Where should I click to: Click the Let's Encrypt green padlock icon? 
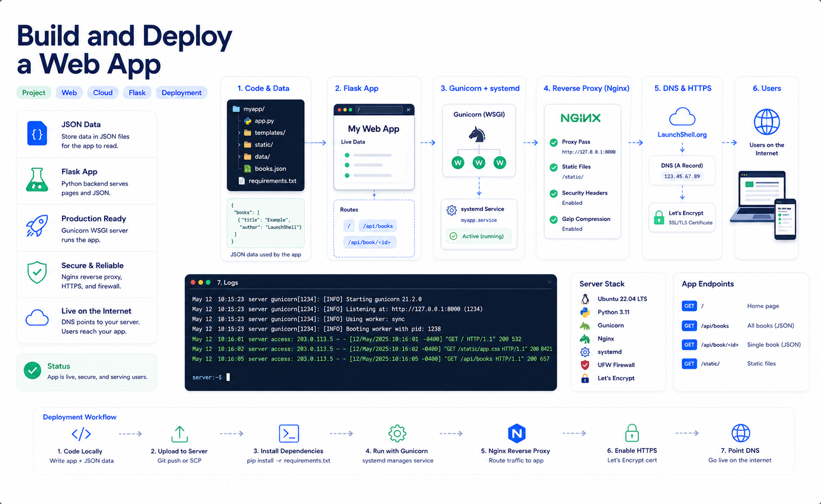click(x=659, y=218)
